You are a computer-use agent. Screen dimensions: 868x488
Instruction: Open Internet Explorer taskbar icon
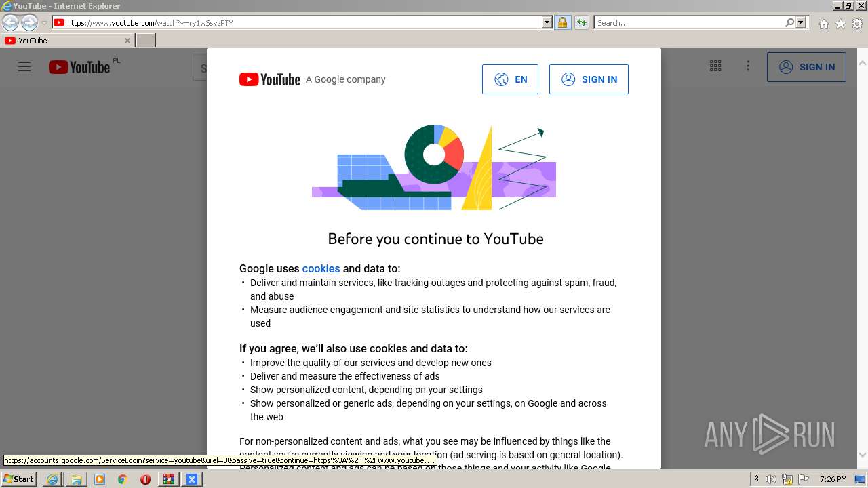click(52, 479)
